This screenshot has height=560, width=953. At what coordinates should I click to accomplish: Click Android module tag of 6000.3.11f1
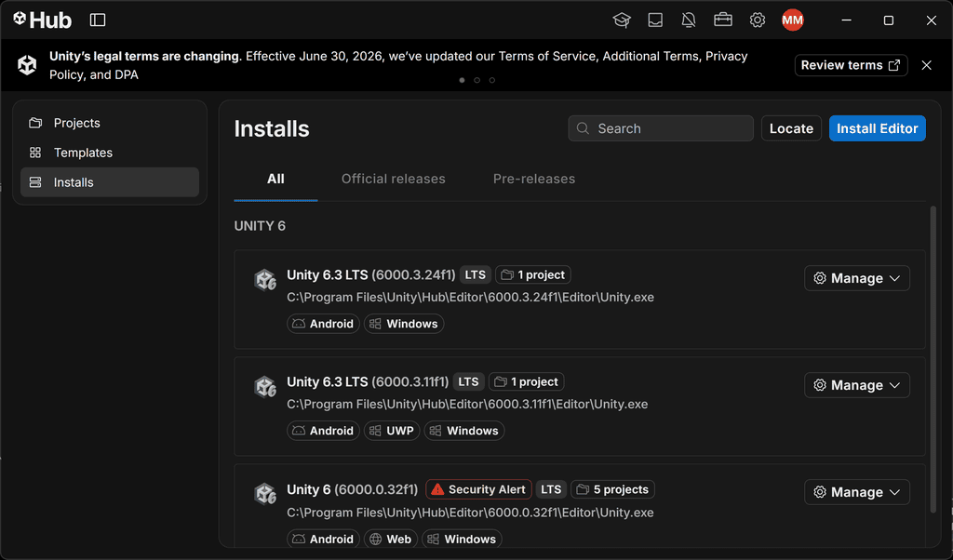tap(323, 431)
